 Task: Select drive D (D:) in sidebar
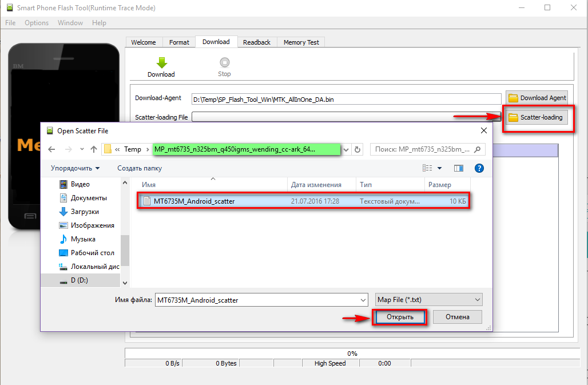[x=79, y=280]
